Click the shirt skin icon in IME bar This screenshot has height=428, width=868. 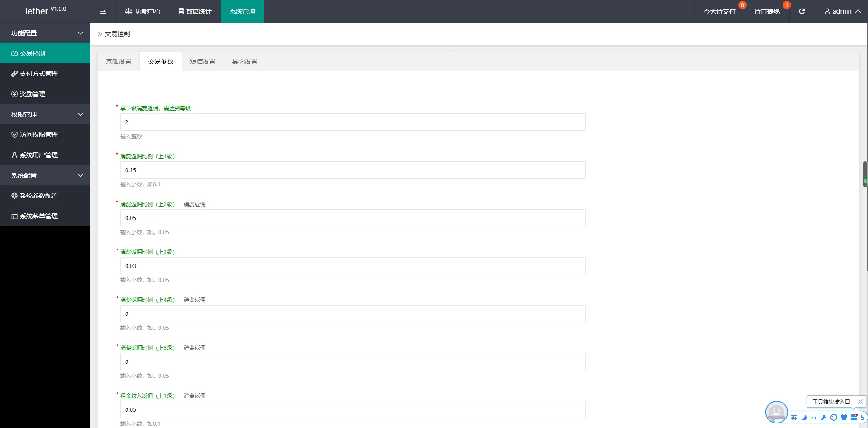pos(844,418)
